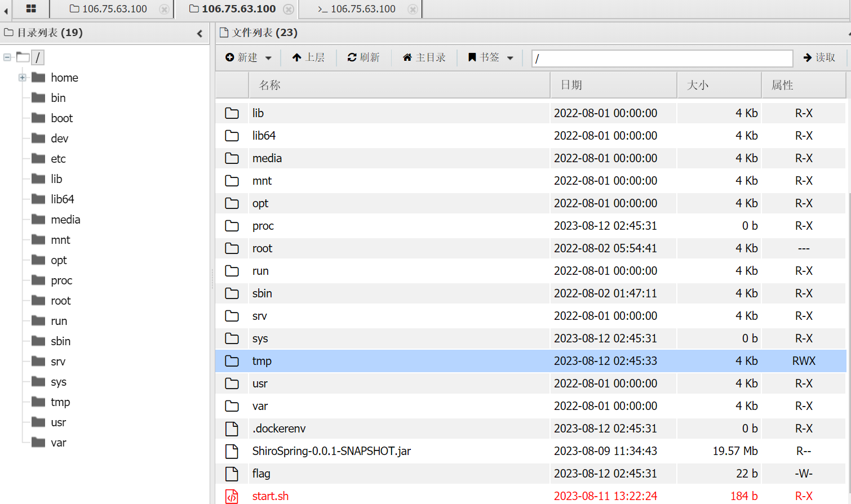Screen dimensions: 851x504
Task: Select bin in the directory tree
Action: pyautogui.click(x=58, y=98)
